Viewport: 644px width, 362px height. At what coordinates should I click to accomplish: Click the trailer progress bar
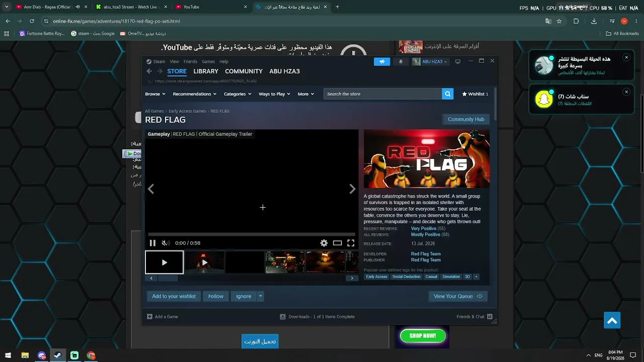point(252,234)
